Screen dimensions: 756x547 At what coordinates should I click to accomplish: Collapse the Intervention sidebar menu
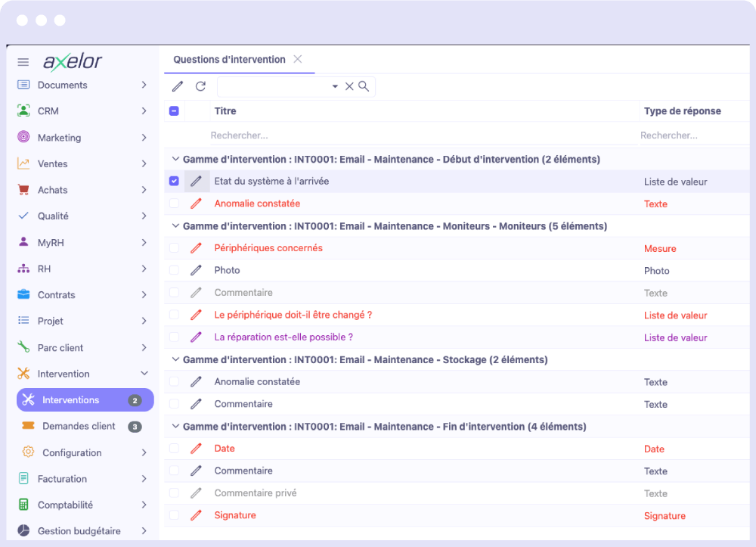point(144,374)
